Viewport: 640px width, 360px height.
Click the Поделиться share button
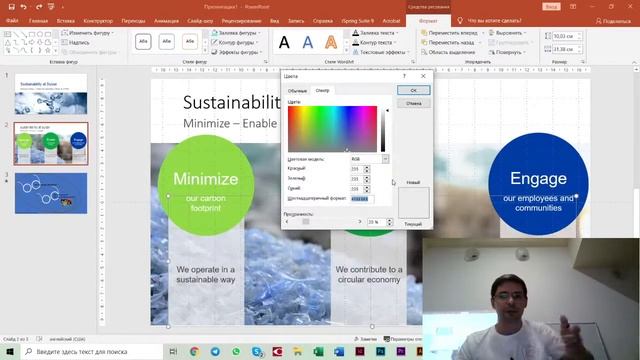tap(613, 21)
